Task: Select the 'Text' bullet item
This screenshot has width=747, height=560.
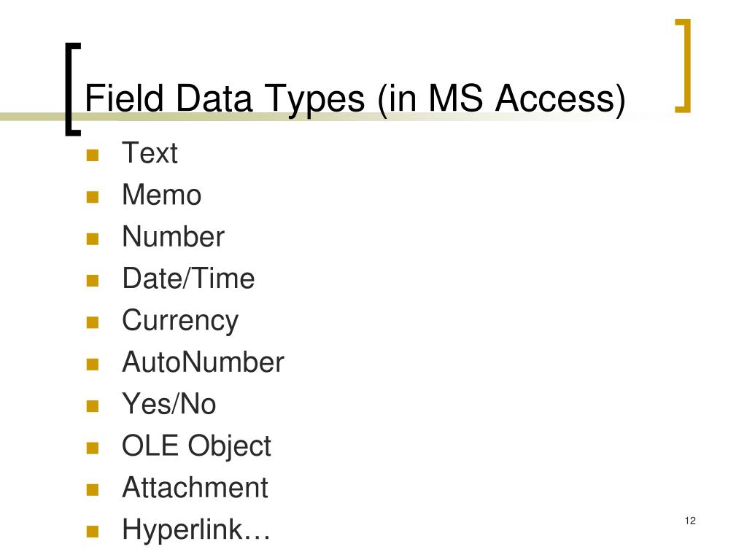Action: point(150,153)
